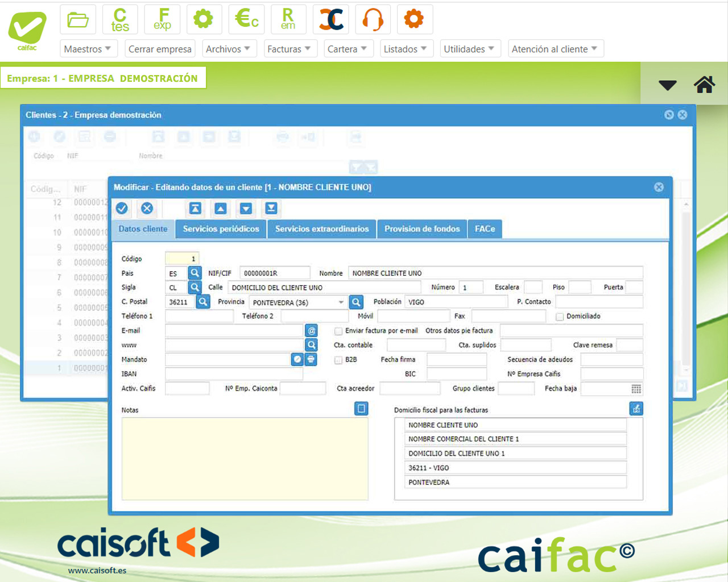Click into the Notas text area
Viewport: 728px width, 582px height.
(245, 459)
